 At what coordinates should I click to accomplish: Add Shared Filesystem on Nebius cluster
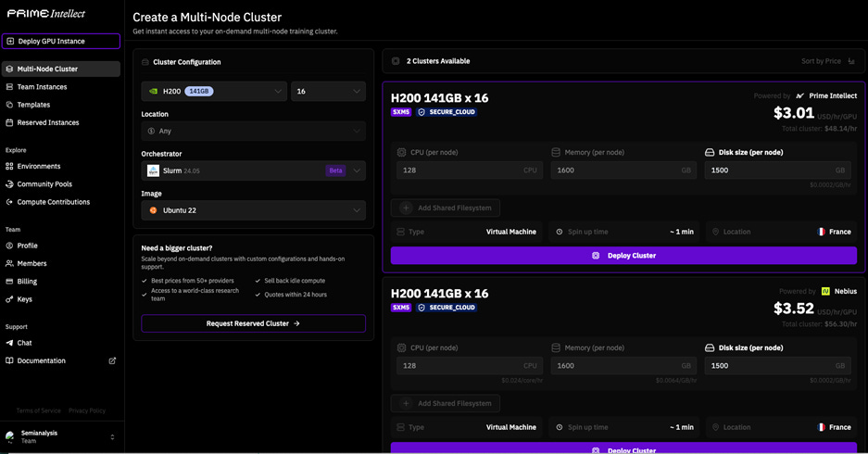click(x=446, y=404)
